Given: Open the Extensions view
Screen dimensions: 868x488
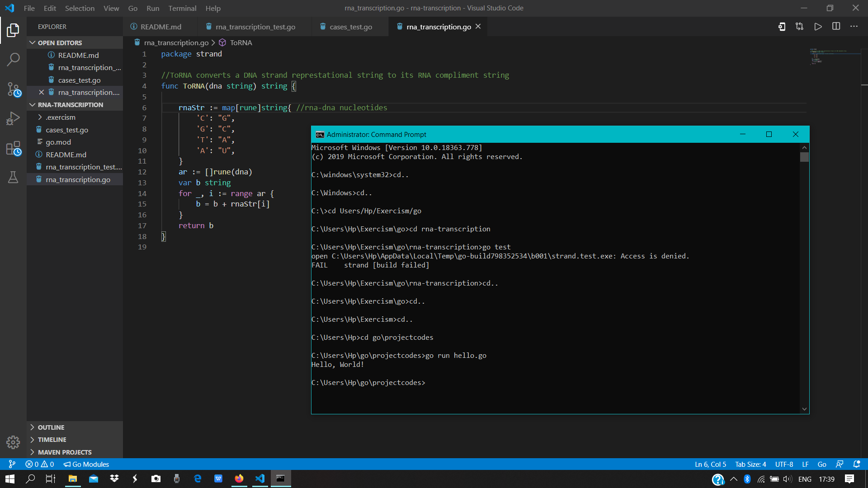Looking at the screenshot, I should [13, 148].
